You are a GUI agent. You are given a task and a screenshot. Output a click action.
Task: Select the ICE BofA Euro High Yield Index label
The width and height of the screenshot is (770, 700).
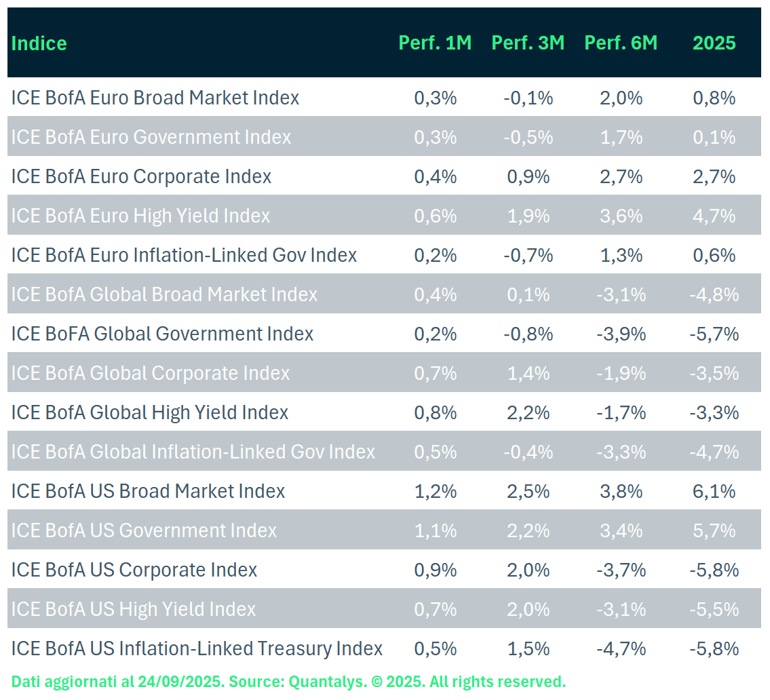140,216
